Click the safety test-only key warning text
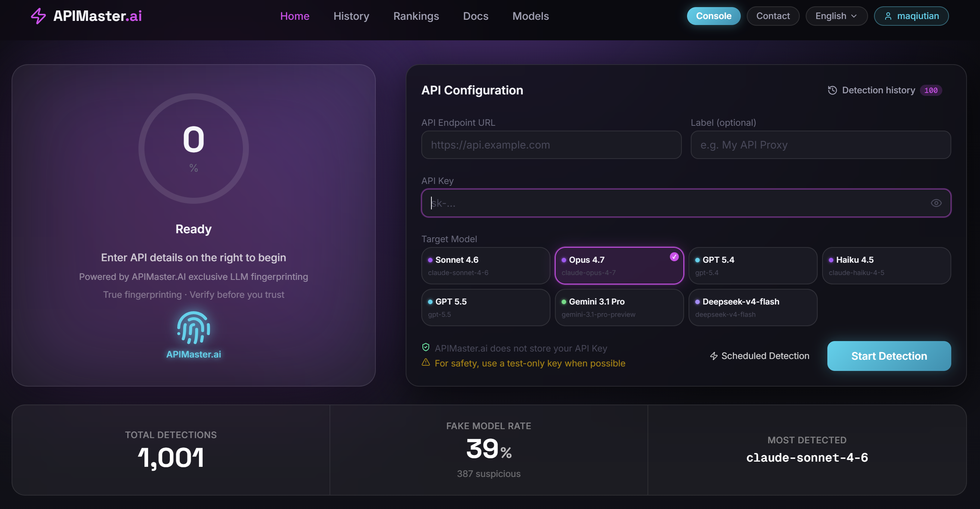The height and width of the screenshot is (509, 980). [530, 363]
